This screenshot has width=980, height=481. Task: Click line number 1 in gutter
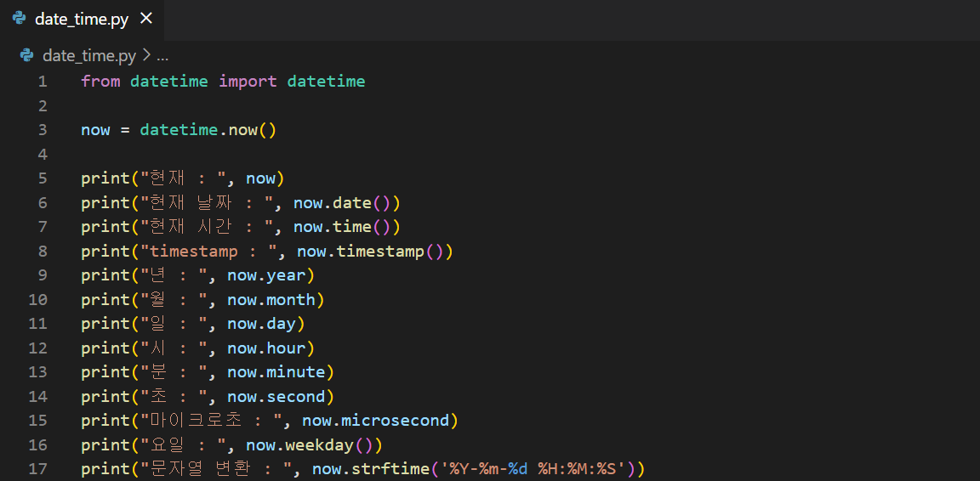pyautogui.click(x=42, y=82)
